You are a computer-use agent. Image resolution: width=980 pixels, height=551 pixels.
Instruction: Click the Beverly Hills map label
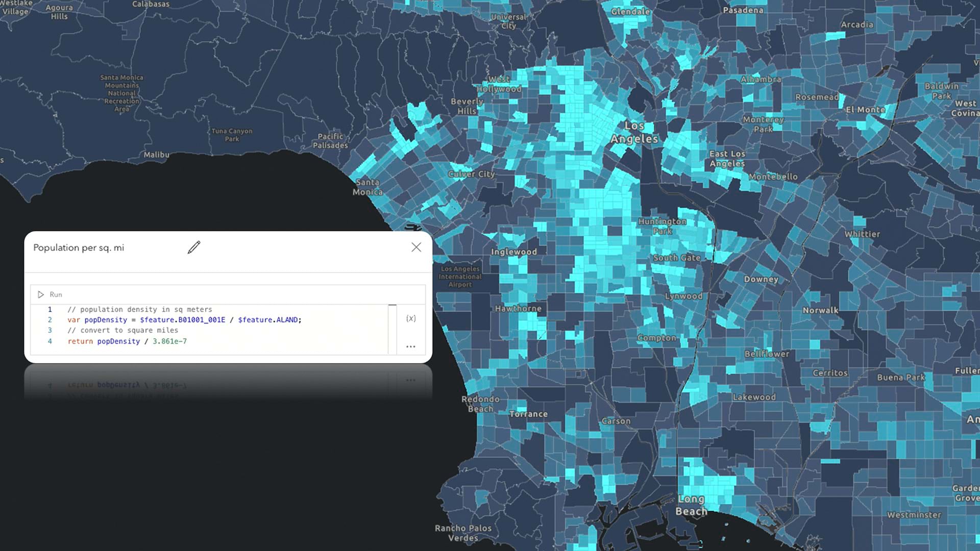click(x=467, y=106)
